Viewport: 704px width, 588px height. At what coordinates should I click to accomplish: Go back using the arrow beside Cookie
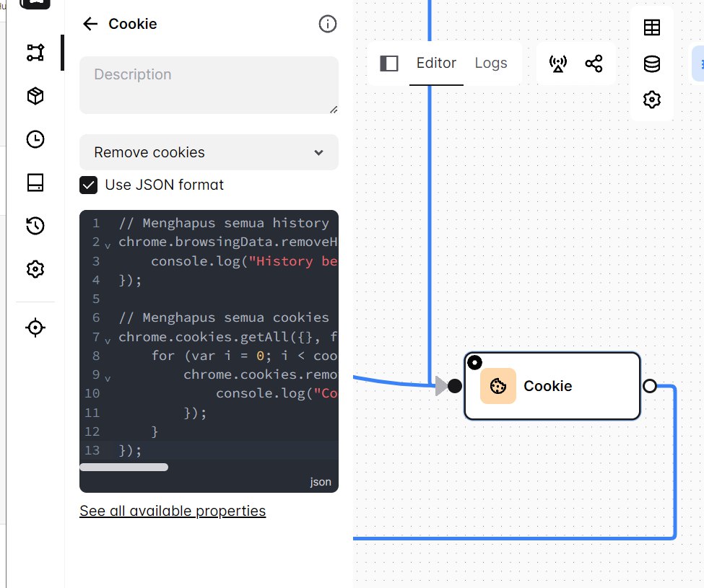(x=90, y=24)
